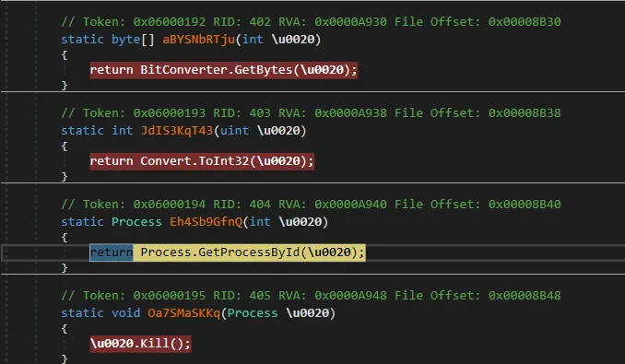Select the Eh4Sb9GfnQ method name
Viewport: 625px width, 364px height.
206,222
